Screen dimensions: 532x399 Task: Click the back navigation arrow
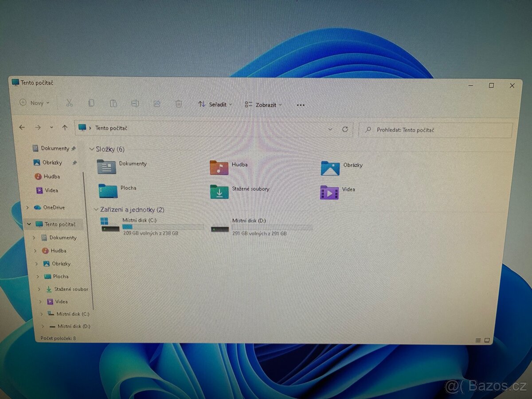22,128
